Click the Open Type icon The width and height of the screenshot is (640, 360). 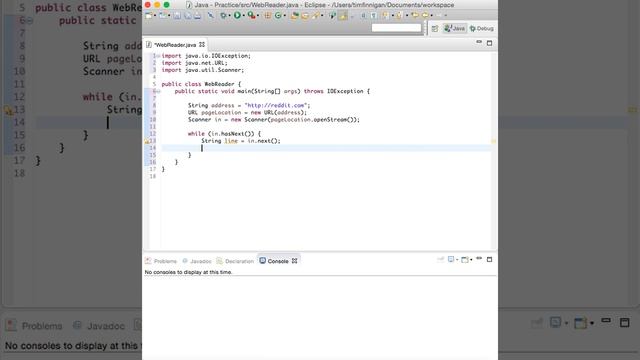[x=295, y=16]
